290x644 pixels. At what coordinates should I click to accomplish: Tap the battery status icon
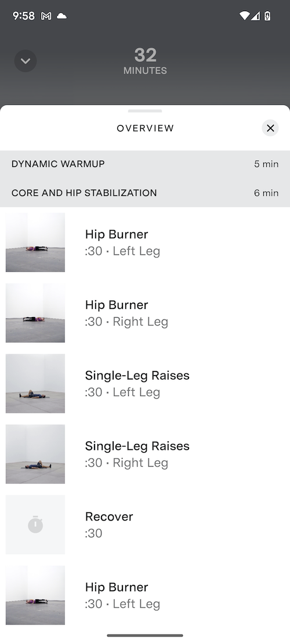click(x=267, y=16)
